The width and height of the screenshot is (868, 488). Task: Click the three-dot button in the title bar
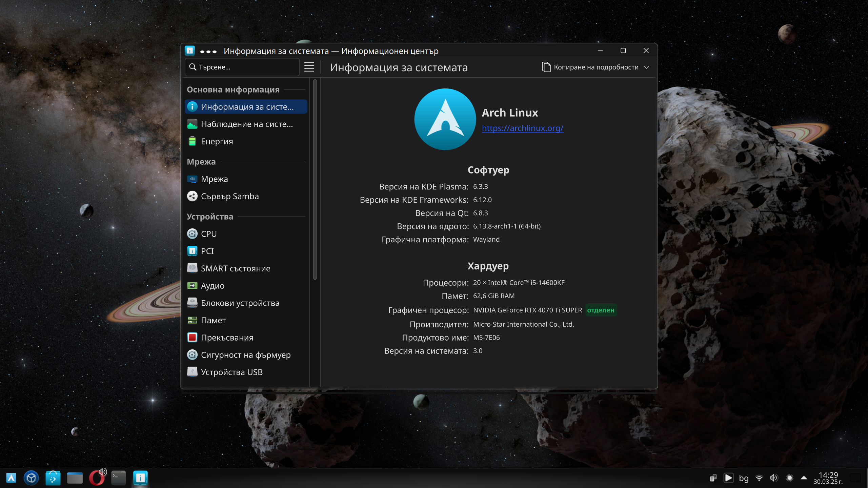(208, 52)
